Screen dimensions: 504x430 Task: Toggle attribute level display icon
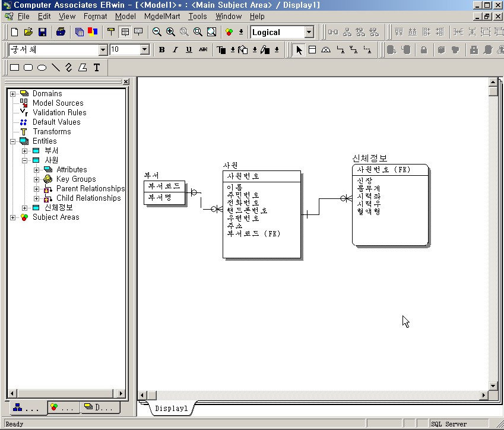(x=125, y=32)
